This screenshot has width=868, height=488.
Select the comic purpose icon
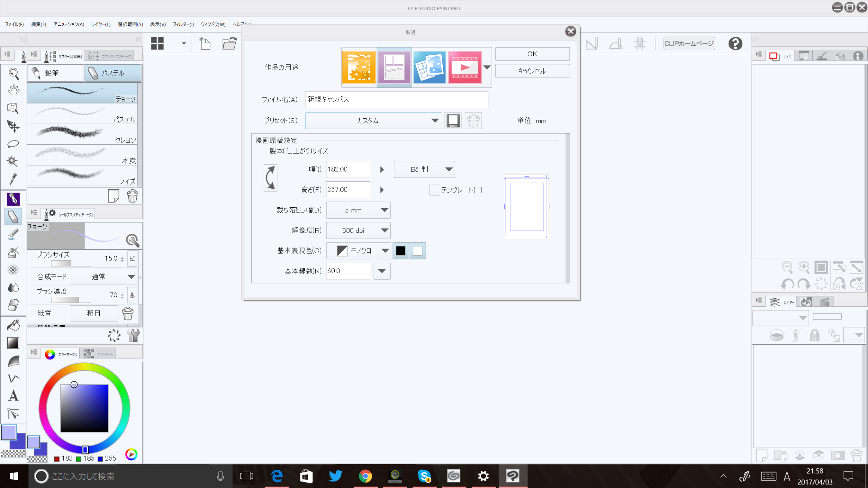pyautogui.click(x=394, y=67)
